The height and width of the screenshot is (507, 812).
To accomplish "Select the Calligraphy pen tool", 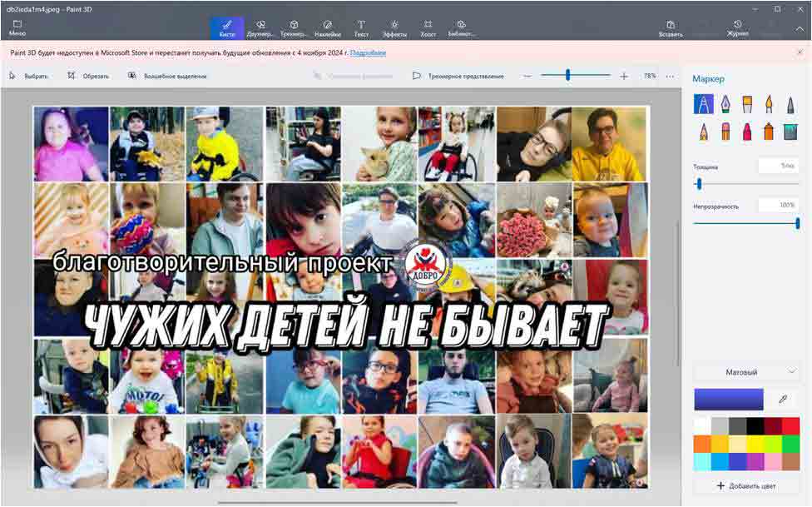I will [726, 103].
